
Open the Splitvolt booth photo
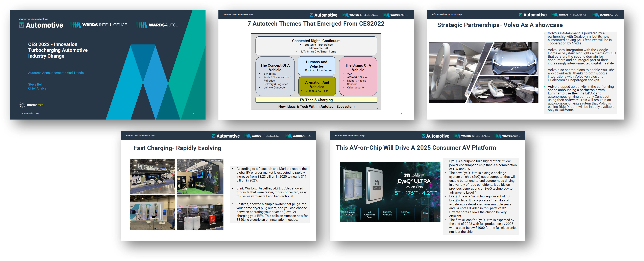pyautogui.click(x=200, y=212)
